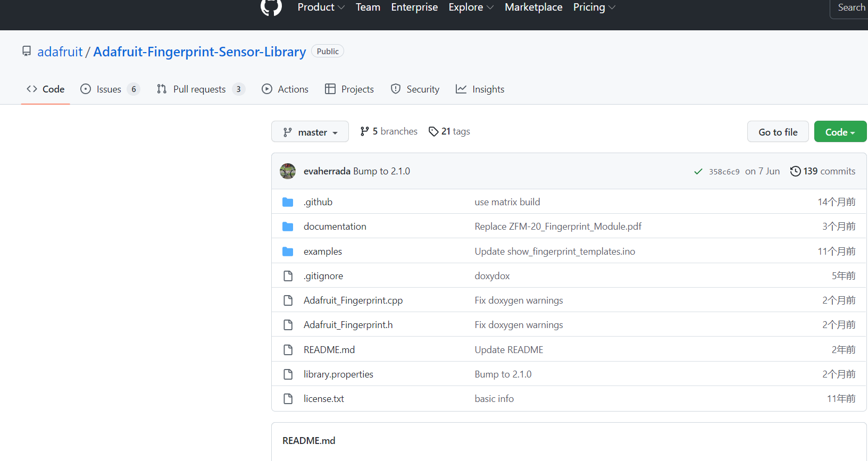Click the green commit status checkmark

coord(698,171)
